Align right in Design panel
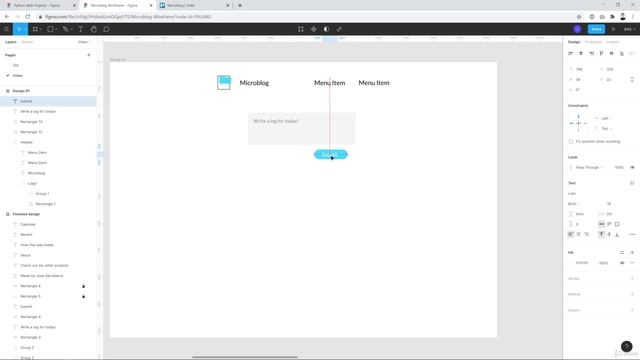The height and width of the screenshot is (360, 640). point(591,53)
